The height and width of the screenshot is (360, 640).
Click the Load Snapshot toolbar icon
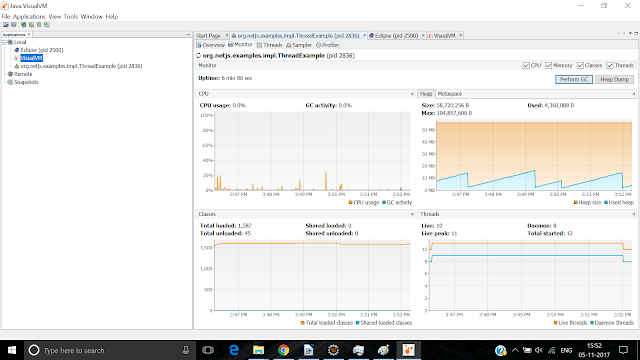(6, 25)
